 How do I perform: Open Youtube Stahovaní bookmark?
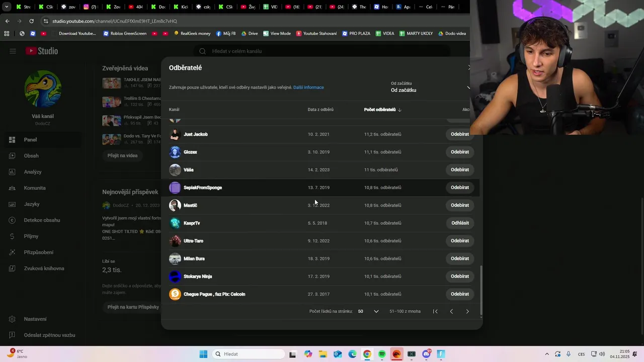tap(316, 34)
